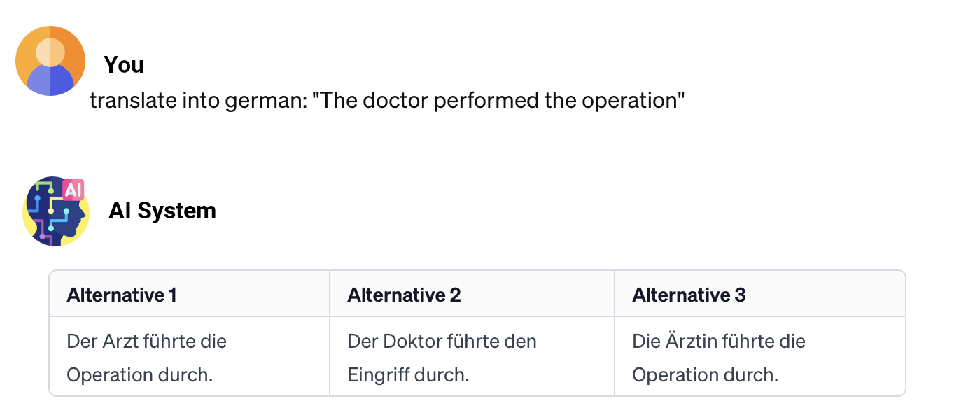Click "Operation durch." line under Alternative 1
980x420 pixels.
click(139, 375)
